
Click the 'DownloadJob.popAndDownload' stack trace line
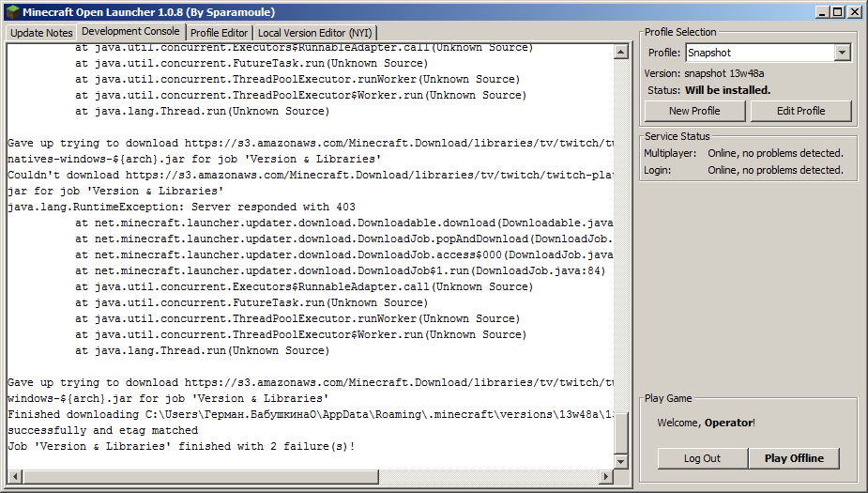point(344,239)
